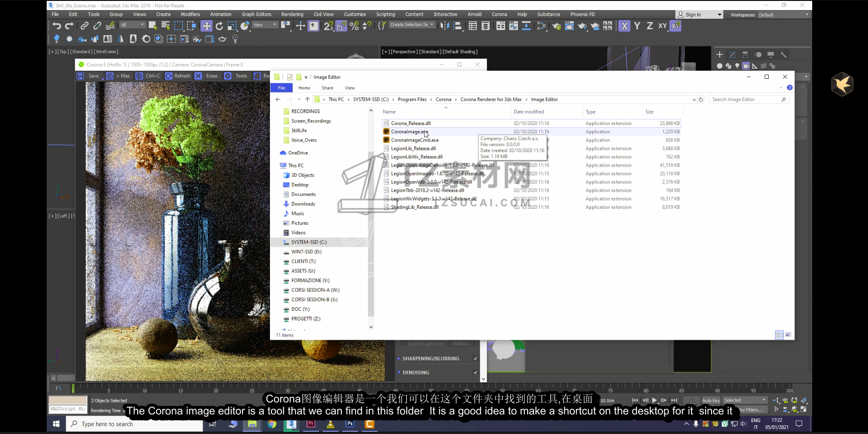Image resolution: width=868 pixels, height=434 pixels.
Task: Open the Curve Editor icon
Action: click(513, 26)
